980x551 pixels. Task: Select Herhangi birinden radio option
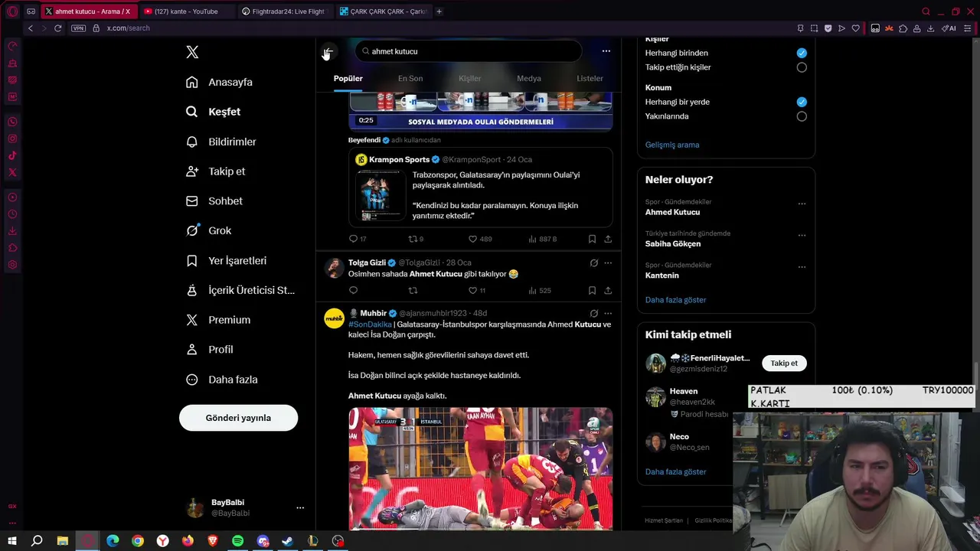[x=802, y=53]
